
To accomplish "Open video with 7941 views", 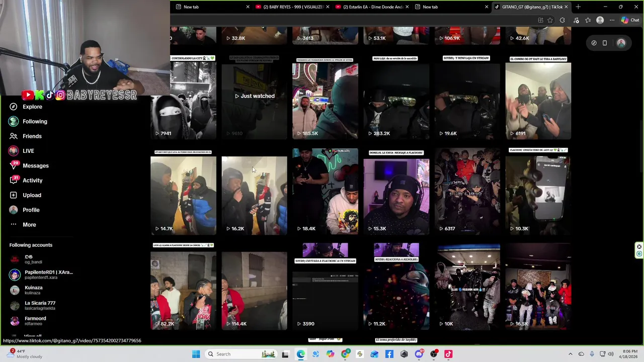I will (x=183, y=97).
